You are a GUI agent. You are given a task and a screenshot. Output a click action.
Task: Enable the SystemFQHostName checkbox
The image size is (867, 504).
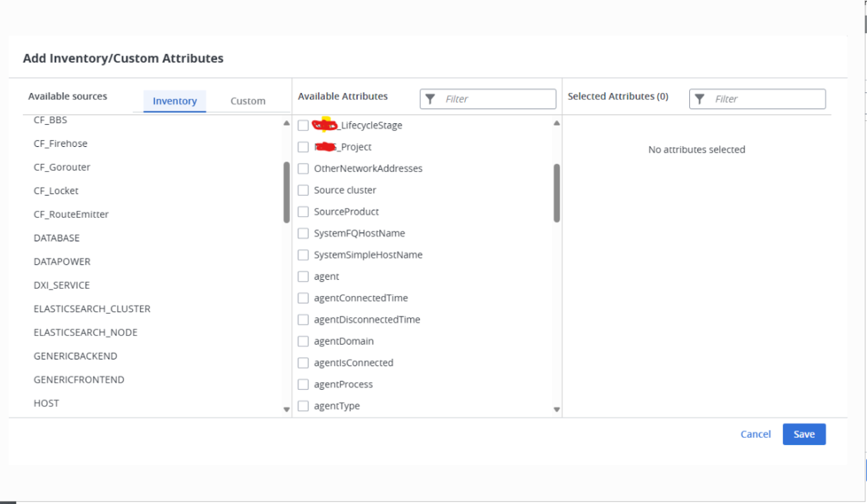point(303,234)
